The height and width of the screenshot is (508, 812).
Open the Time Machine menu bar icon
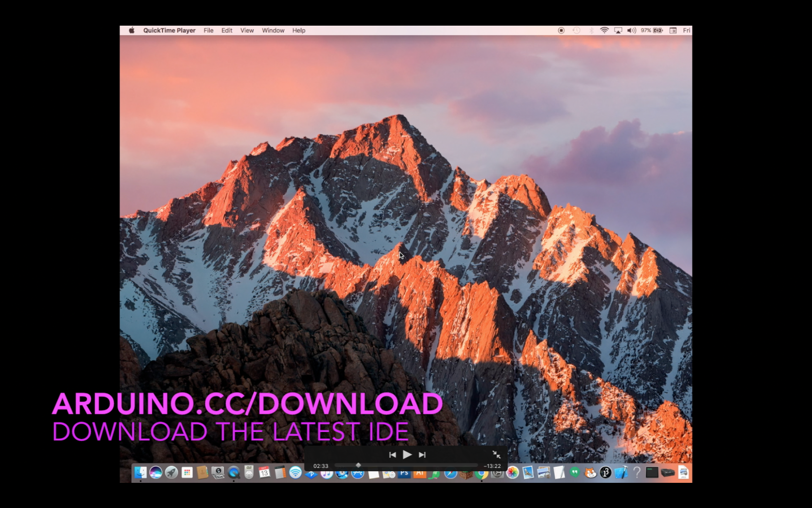pos(576,30)
